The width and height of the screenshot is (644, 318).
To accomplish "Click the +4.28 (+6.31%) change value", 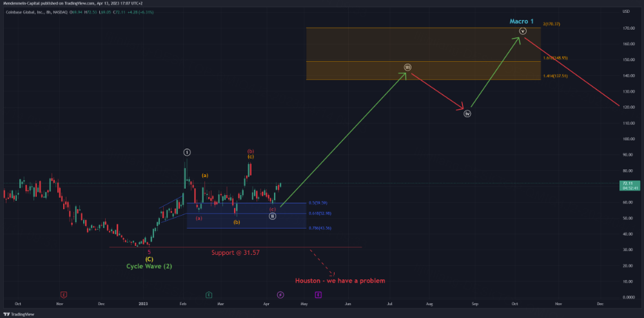I will (141, 12).
